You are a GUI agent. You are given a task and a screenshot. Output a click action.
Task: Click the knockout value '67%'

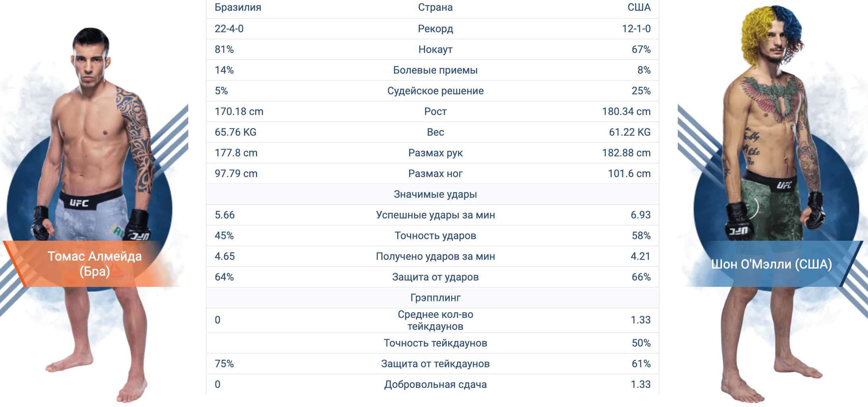(x=641, y=49)
